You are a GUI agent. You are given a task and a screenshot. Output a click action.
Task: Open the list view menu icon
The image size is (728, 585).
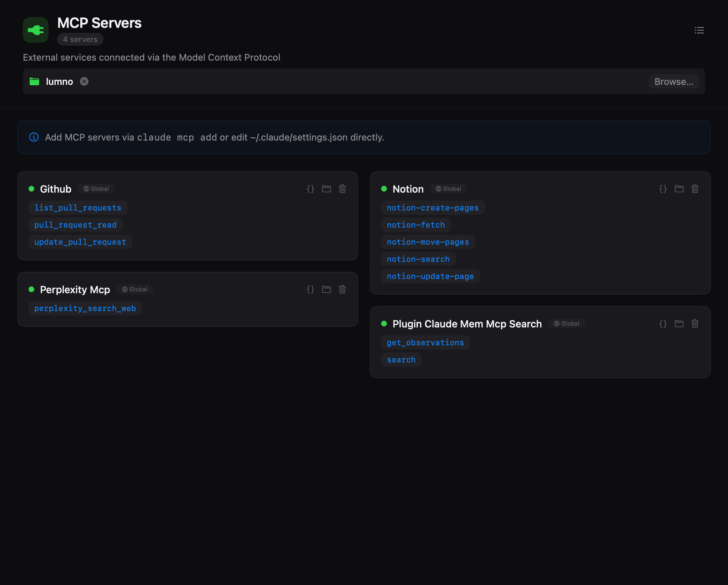tap(699, 30)
